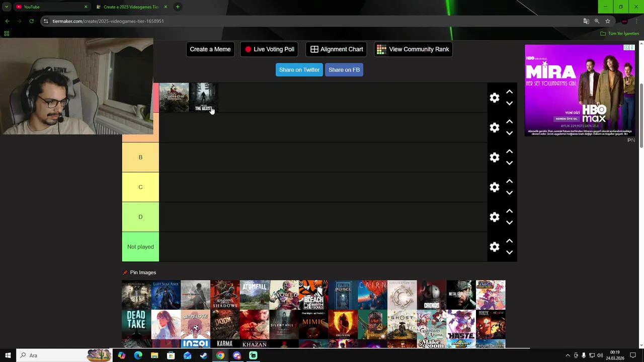Open the Windows Start menu
Image resolution: width=644 pixels, height=362 pixels.
tap(8, 355)
